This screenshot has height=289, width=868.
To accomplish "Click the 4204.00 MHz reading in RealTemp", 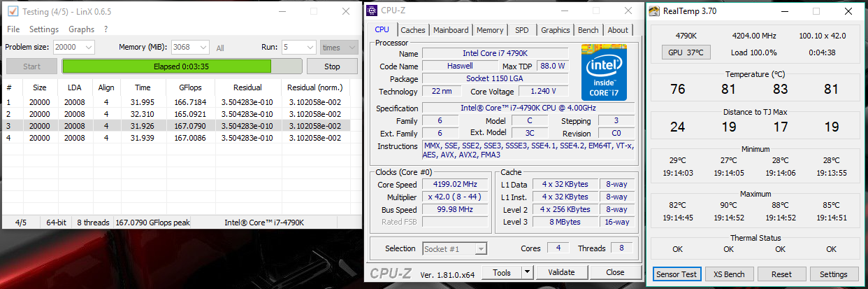I will tap(754, 35).
